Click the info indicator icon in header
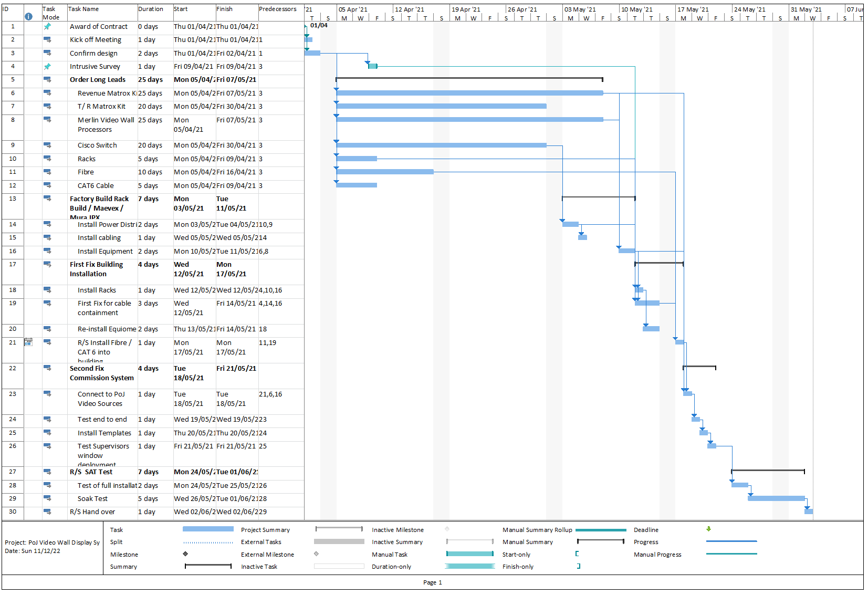The height and width of the screenshot is (595, 868). (28, 17)
